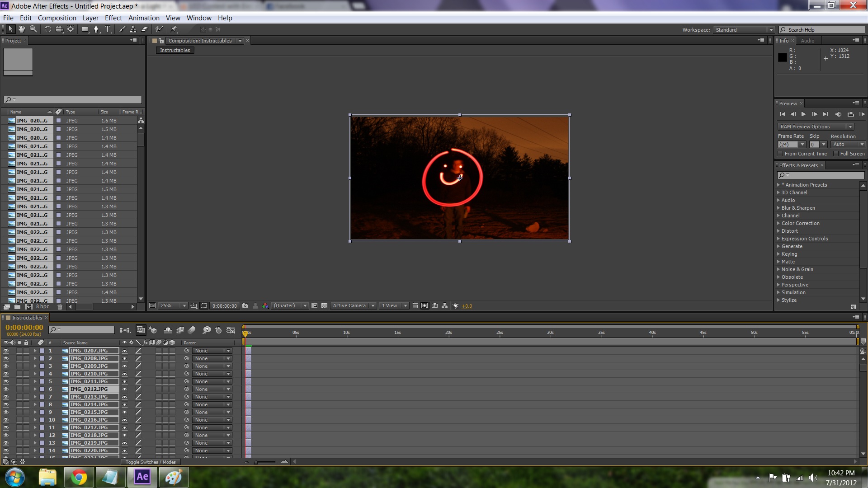Select the Pan Behind tool

(71, 29)
